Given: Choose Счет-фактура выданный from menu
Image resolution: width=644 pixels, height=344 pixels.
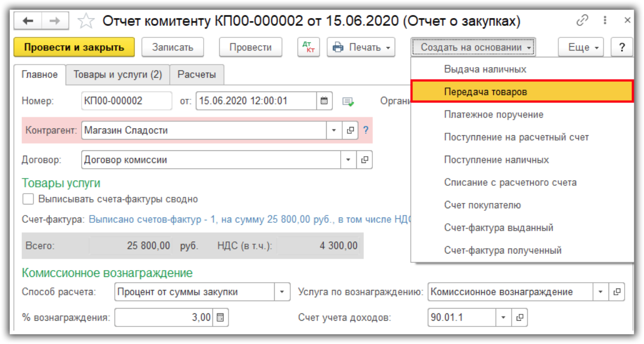Looking at the screenshot, I should [x=498, y=228].
